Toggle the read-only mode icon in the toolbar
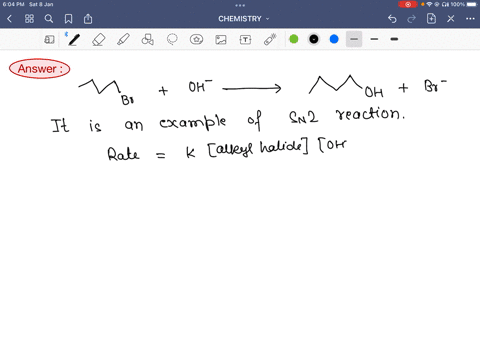The image size is (480, 360). (49, 40)
